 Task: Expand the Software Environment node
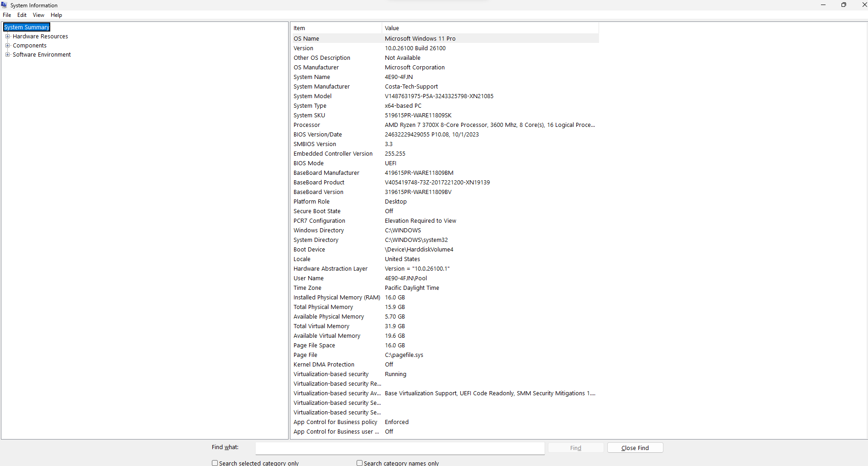(x=7, y=55)
